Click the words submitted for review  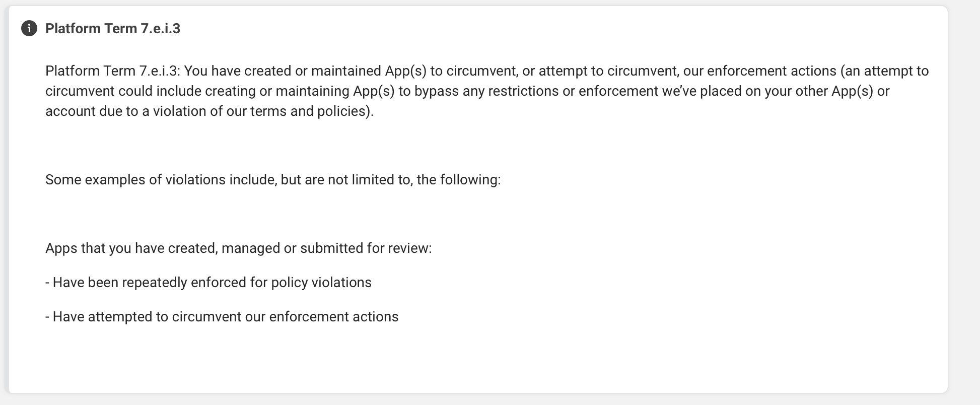click(x=366, y=248)
